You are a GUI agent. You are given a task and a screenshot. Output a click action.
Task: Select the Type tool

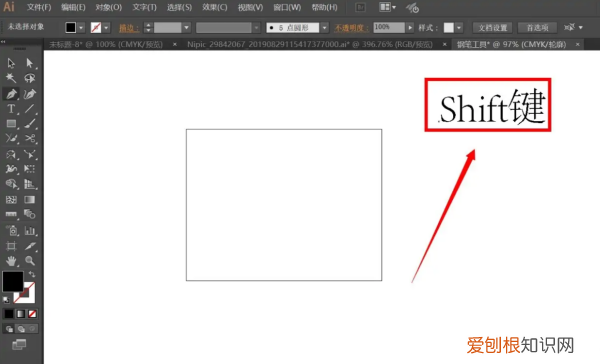(x=11, y=109)
